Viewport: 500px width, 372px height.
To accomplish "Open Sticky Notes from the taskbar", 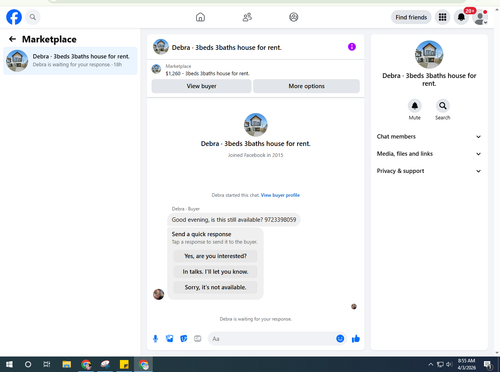I will pyautogui.click(x=124, y=364).
